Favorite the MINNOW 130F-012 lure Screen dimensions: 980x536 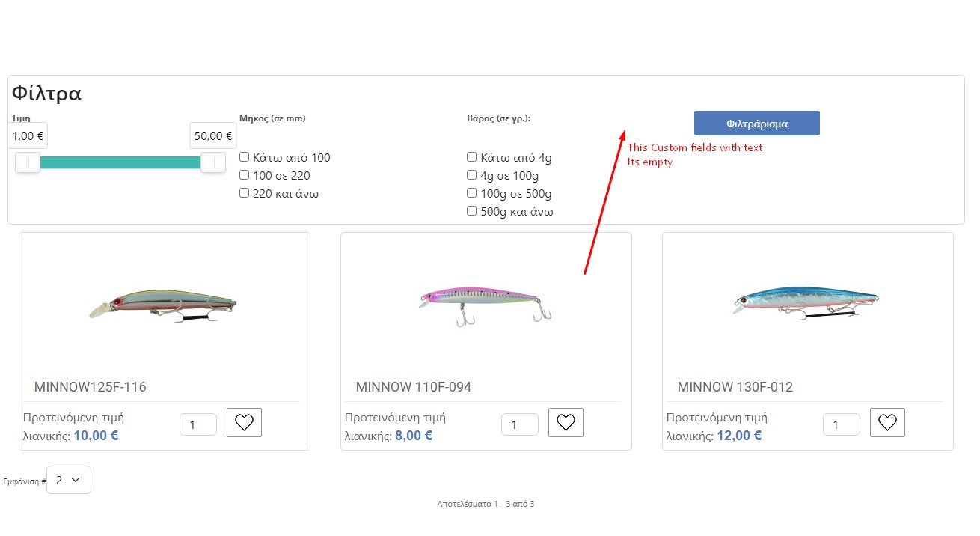tap(887, 422)
